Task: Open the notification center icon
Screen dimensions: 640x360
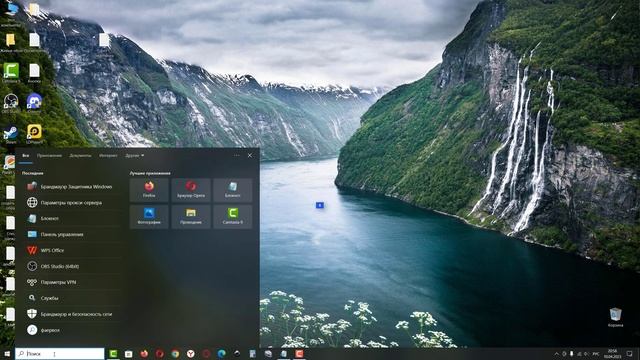Action: (629, 354)
